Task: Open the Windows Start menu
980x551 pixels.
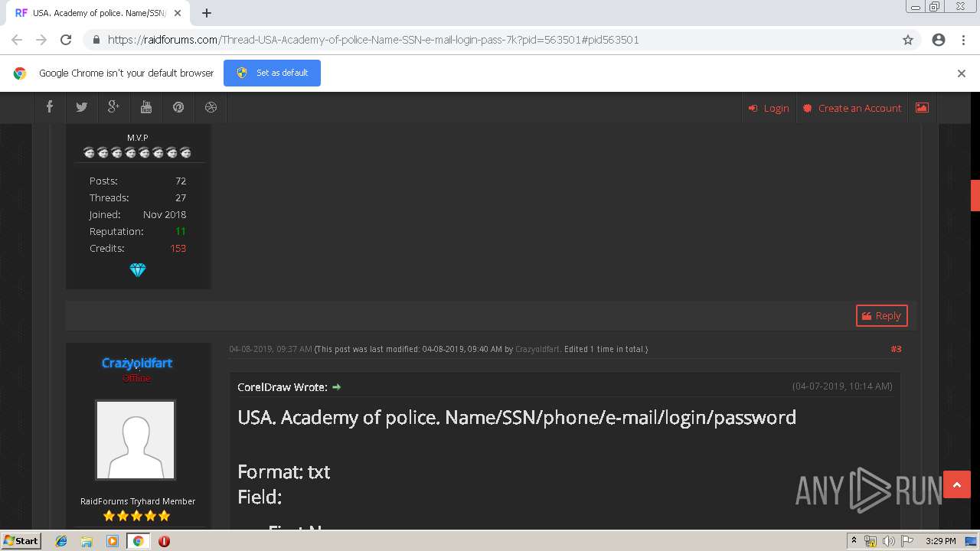Action: (21, 540)
